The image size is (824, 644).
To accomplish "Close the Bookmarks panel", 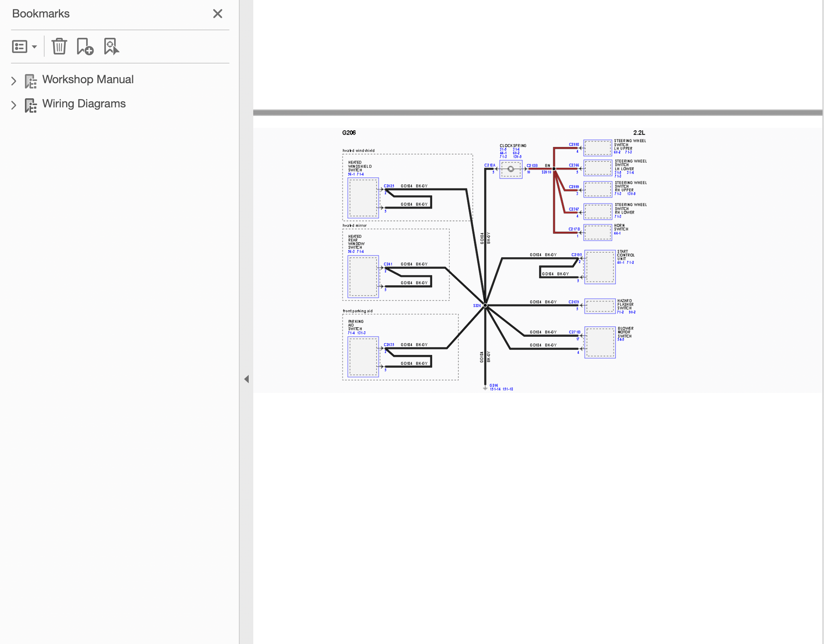I will tap(218, 14).
